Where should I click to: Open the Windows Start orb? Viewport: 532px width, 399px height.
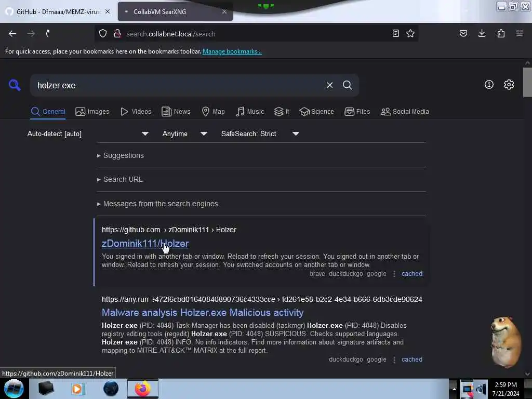pyautogui.click(x=14, y=389)
